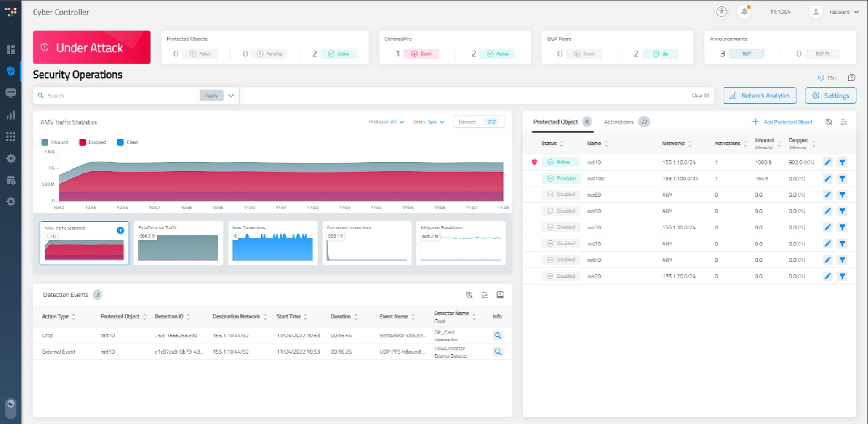
Task: View info for the Drop event
Action: point(498,335)
